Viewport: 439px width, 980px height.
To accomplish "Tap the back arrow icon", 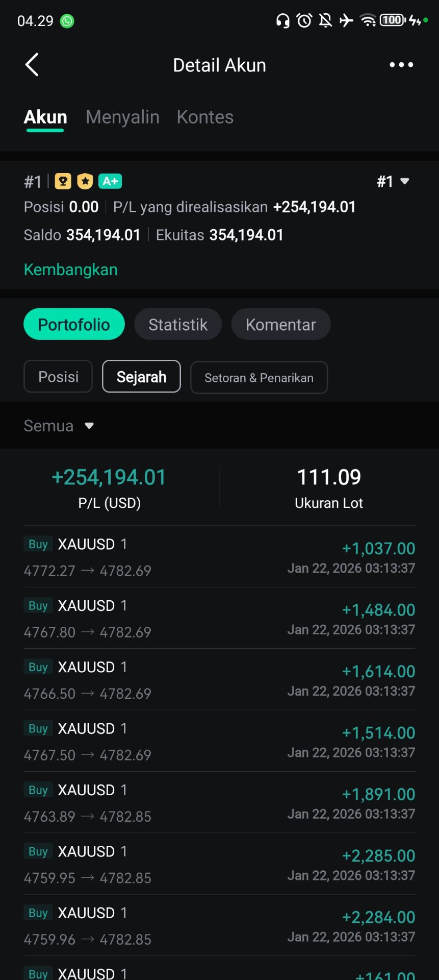I will (32, 65).
